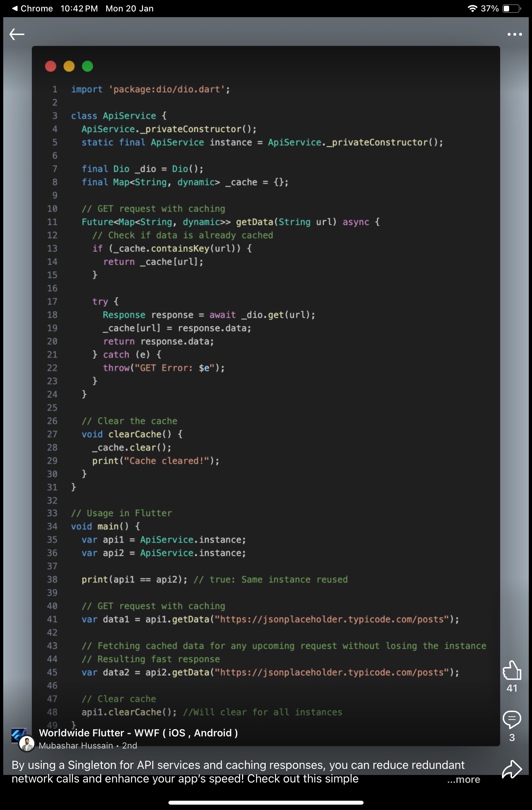Tap the 'throw("GET Error: $e");' line
The width and height of the screenshot is (532, 810).
[x=164, y=368]
